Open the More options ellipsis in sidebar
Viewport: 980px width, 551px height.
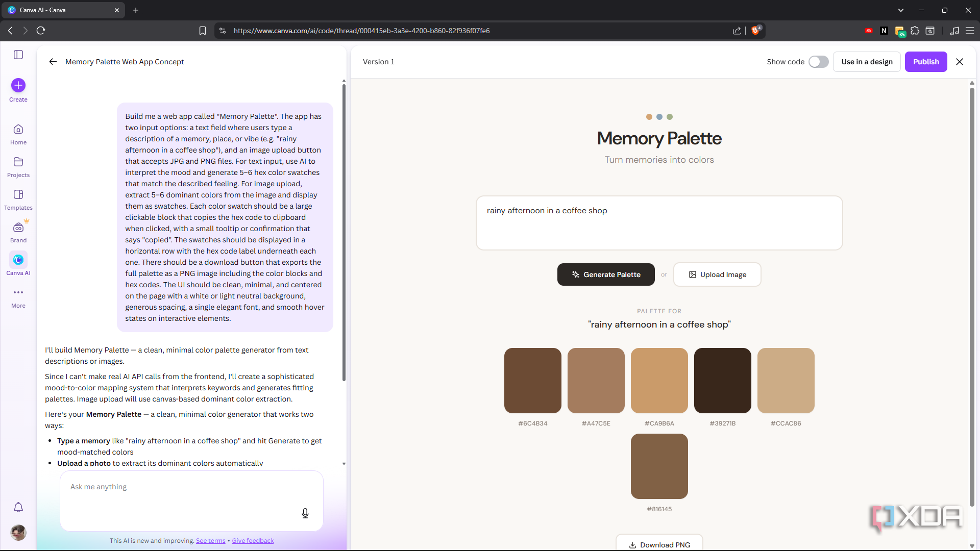click(18, 292)
